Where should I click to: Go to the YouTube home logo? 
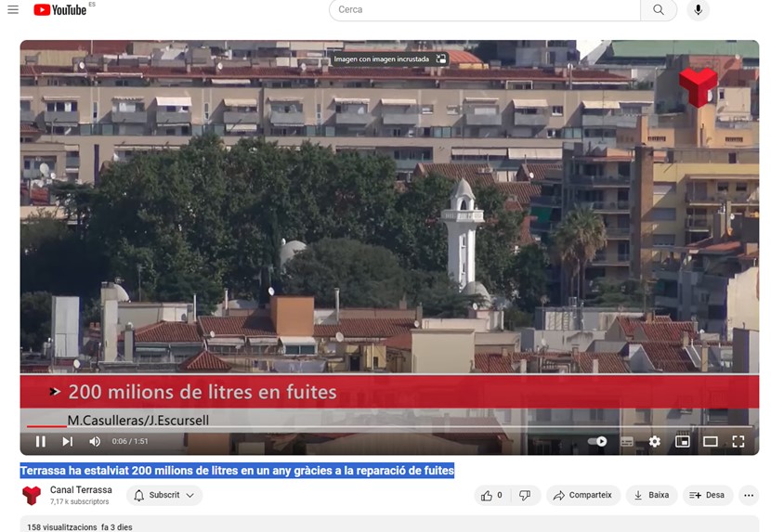click(x=60, y=10)
